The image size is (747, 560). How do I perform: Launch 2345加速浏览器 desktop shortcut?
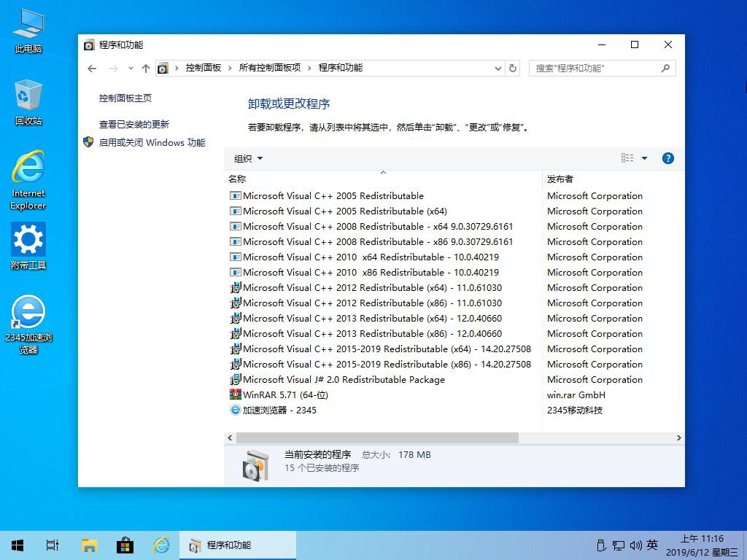click(x=28, y=324)
